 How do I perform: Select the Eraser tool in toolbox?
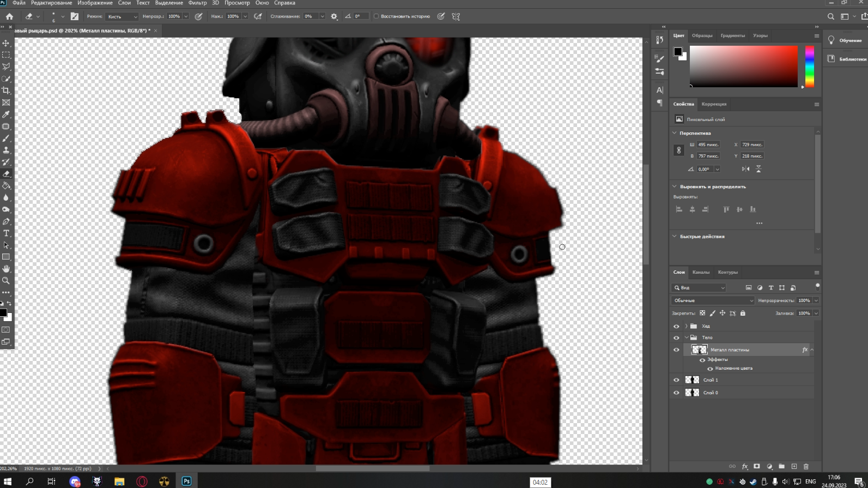[6, 174]
